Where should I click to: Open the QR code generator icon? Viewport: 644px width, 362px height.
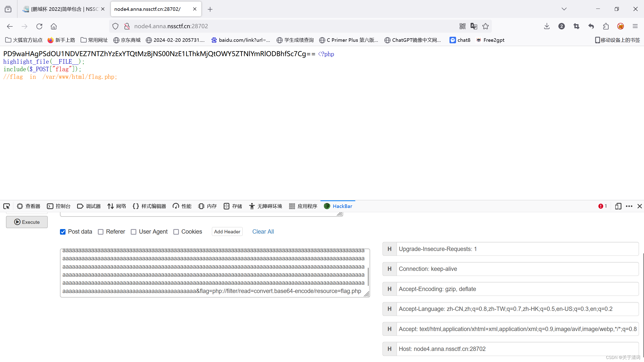[x=462, y=26]
